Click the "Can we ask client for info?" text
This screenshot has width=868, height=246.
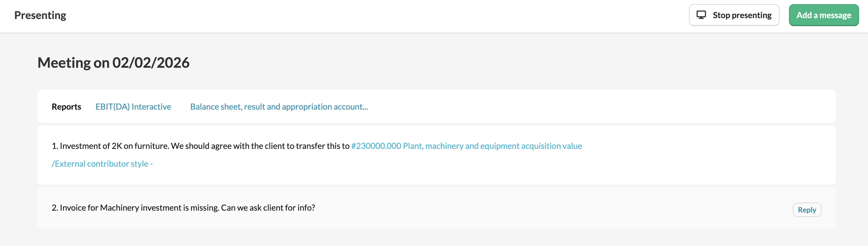click(x=268, y=208)
